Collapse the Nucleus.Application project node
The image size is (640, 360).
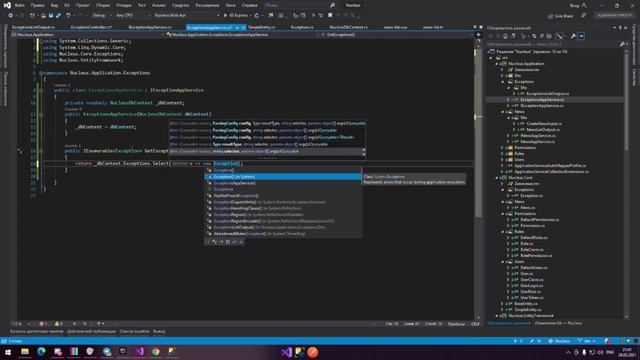(497, 64)
